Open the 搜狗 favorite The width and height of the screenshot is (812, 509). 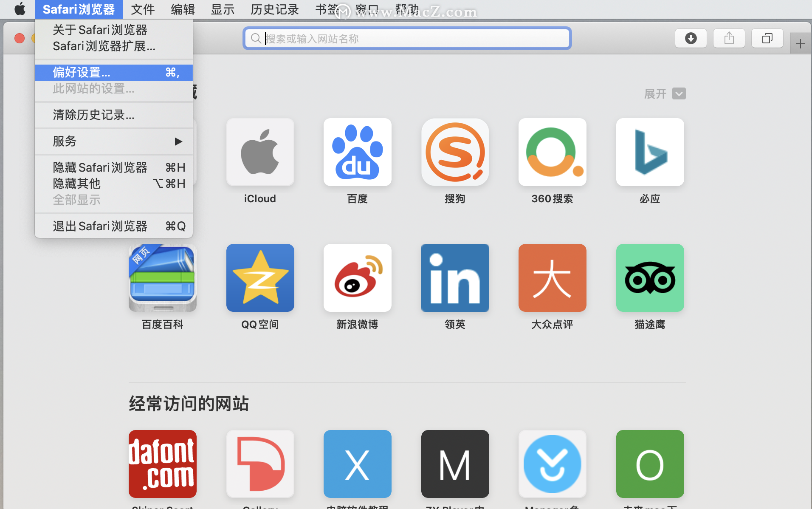[x=455, y=152]
